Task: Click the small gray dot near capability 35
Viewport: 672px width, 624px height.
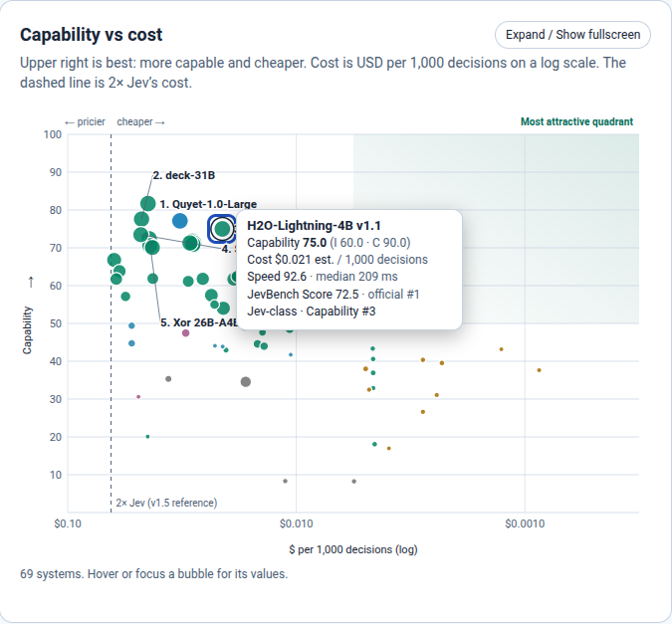Action: tap(168, 379)
